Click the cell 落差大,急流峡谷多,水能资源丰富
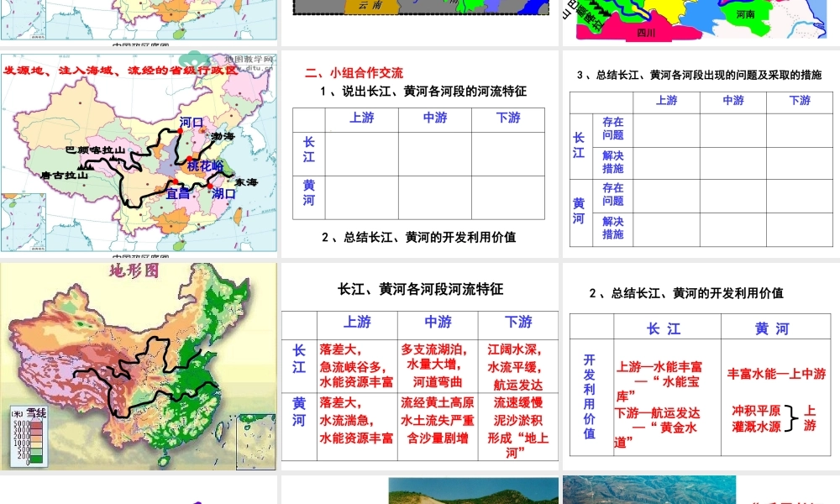This screenshot has width=840, height=504. tap(357, 366)
